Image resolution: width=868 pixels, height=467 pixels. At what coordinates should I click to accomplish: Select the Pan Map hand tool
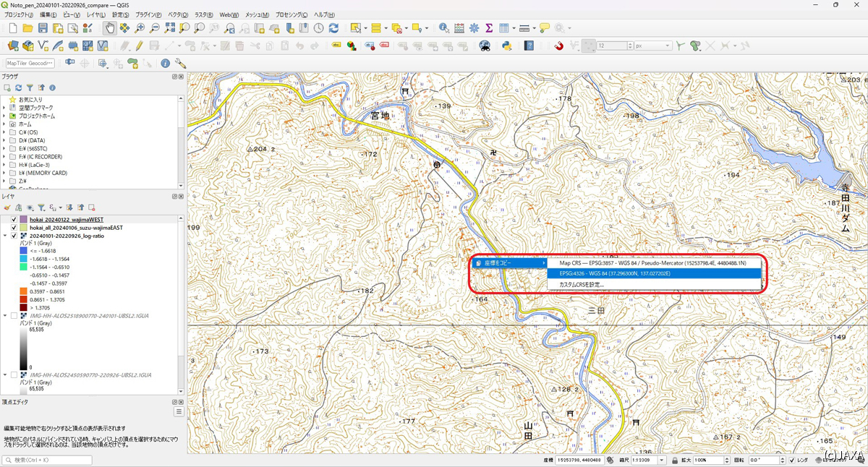pos(109,28)
